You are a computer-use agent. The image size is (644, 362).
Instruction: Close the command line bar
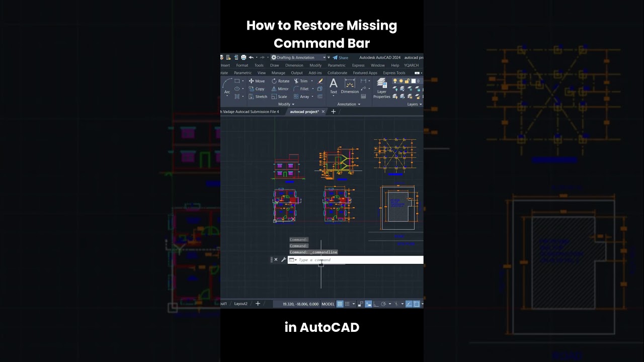(x=276, y=259)
